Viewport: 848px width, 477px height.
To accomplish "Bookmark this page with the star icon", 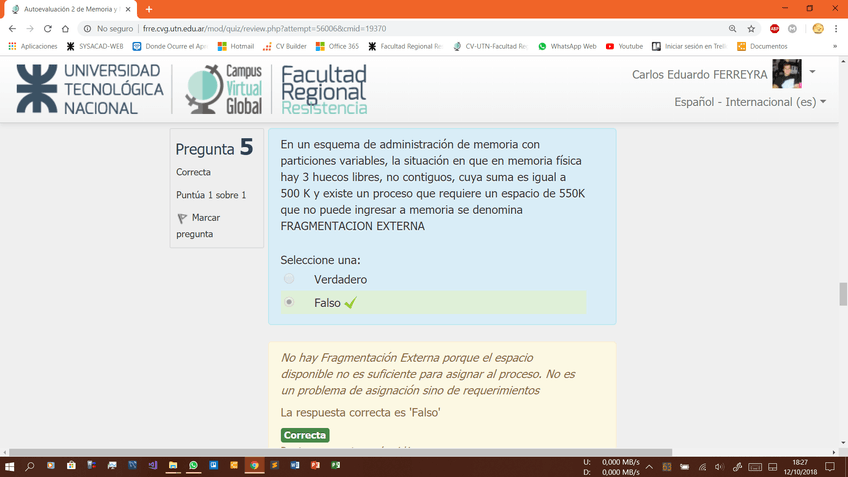I will coord(751,29).
